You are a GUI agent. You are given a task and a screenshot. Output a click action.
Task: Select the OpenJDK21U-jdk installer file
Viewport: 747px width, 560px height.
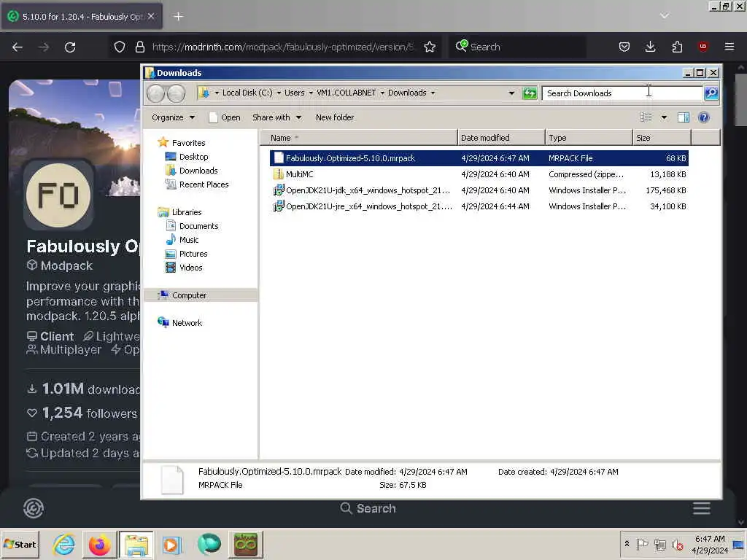[479, 190]
